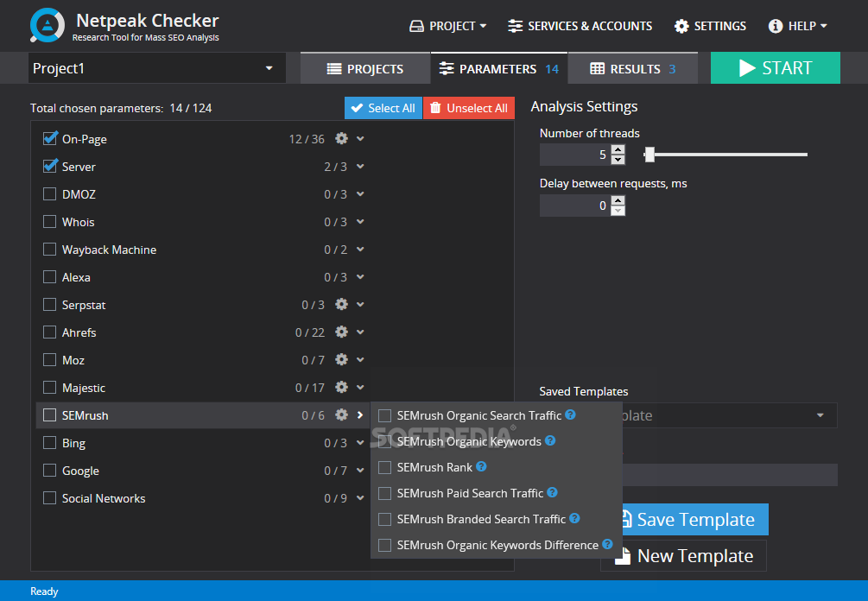Collapse the SEMrush submenu arrow

coord(360,415)
